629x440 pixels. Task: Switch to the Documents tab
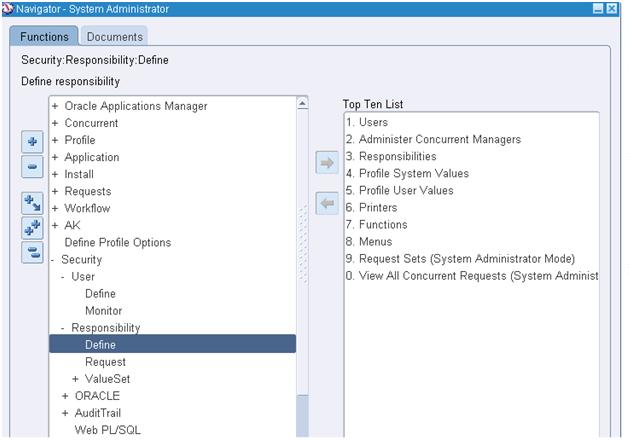tap(114, 36)
